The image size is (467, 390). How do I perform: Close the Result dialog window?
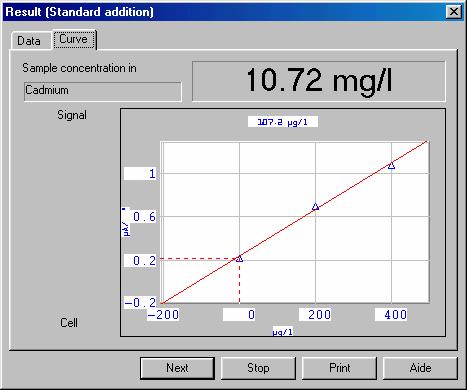(453, 12)
